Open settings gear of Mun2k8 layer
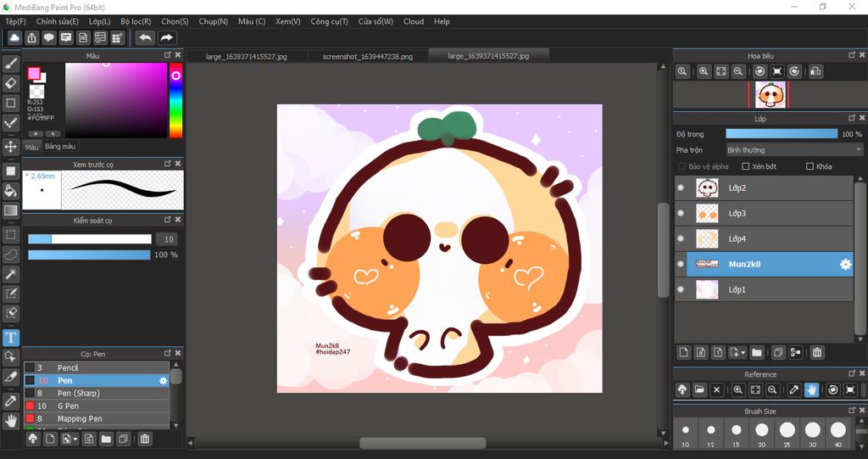 coord(845,265)
